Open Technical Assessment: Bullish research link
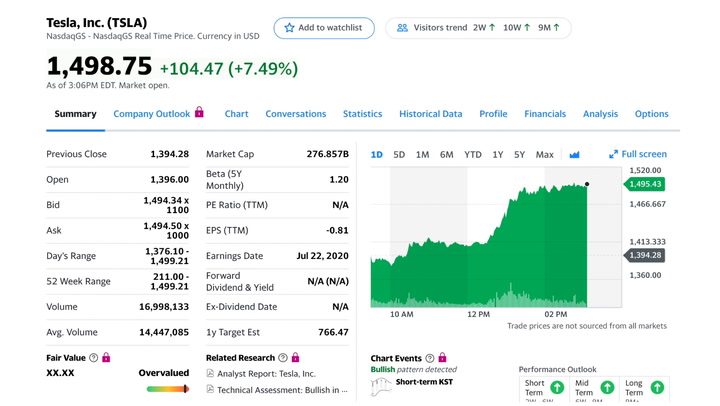The image size is (720, 406). (x=282, y=390)
